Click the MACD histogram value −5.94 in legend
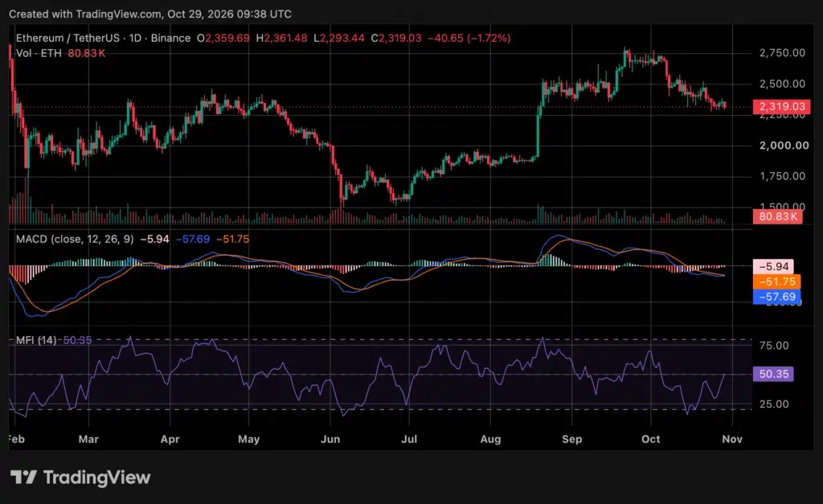 point(155,239)
